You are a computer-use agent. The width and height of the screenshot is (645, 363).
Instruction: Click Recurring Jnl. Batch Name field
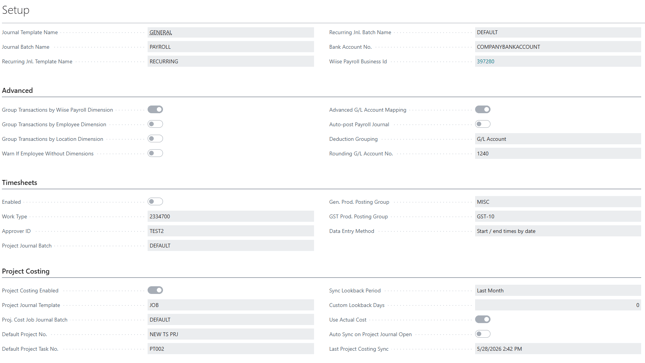pos(558,32)
